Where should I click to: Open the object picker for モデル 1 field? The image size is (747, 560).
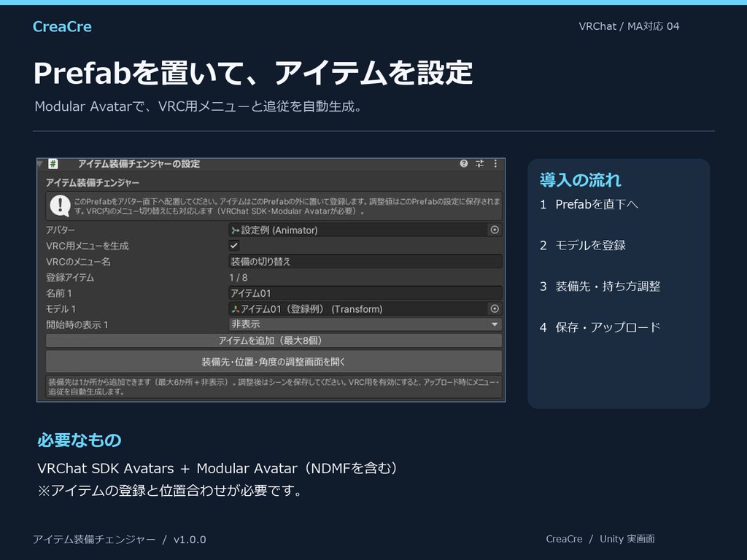coord(495,309)
